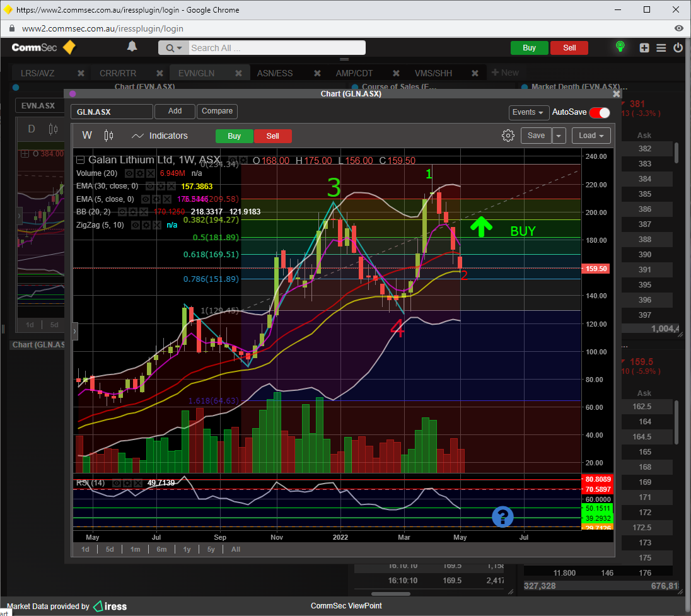Screen dimensions: 691x616
Task: Click the candlestick icon in EVN chart
Action: pos(53,129)
